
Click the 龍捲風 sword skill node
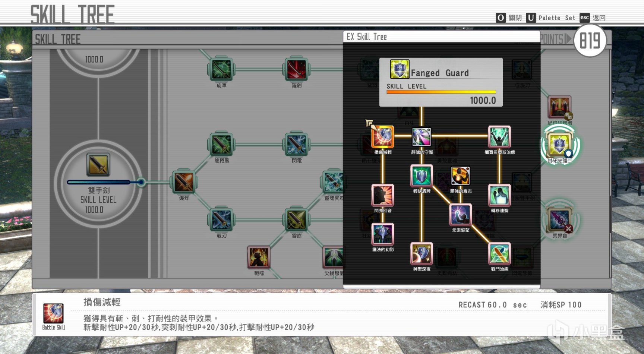pyautogui.click(x=221, y=144)
